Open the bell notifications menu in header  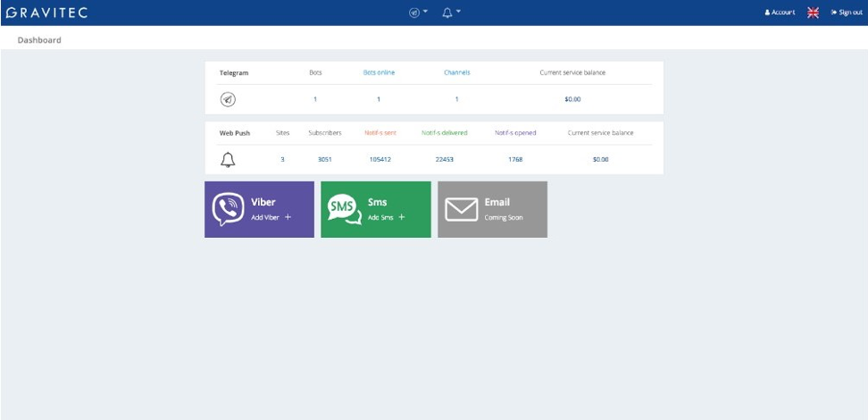click(451, 13)
